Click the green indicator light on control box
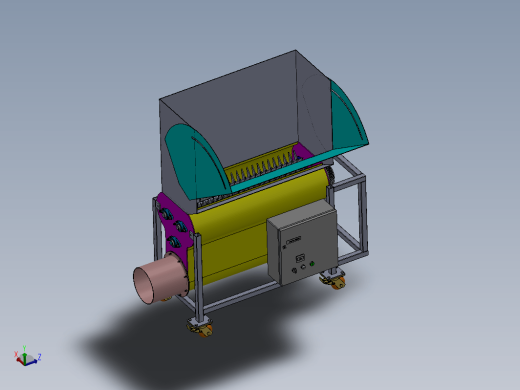The image size is (520, 390). pos(312,264)
